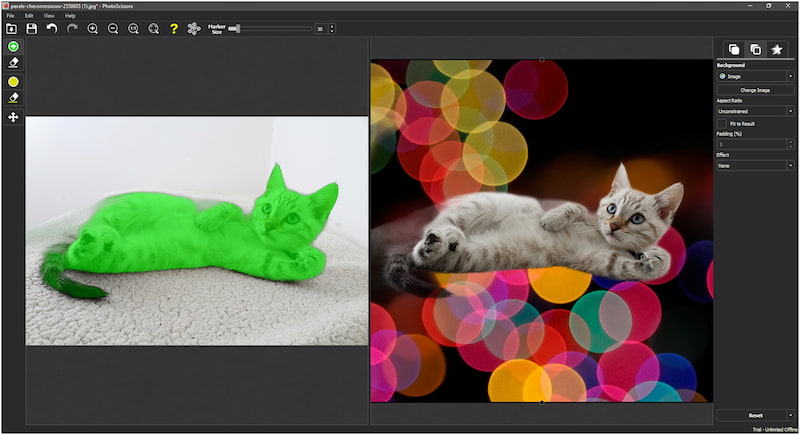Viewport: 800px width, 435px height.
Task: Open help via yellow question mark
Action: click(174, 29)
